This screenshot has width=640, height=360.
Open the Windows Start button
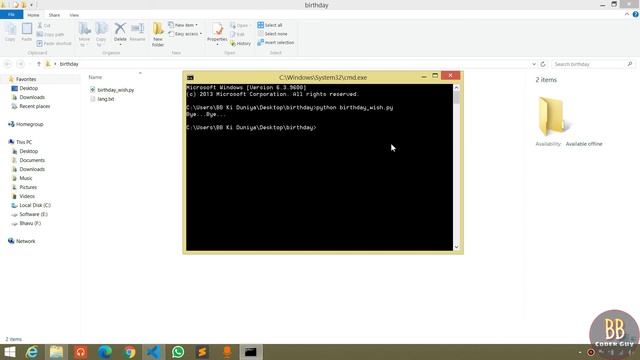coord(9,352)
